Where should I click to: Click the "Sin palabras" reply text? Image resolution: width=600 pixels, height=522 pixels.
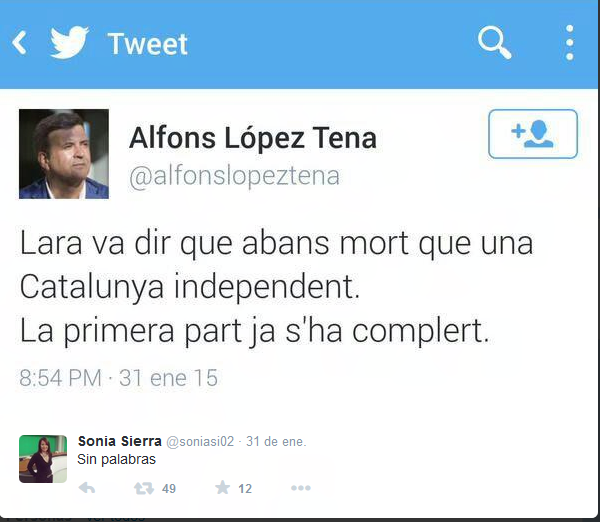(x=117, y=459)
